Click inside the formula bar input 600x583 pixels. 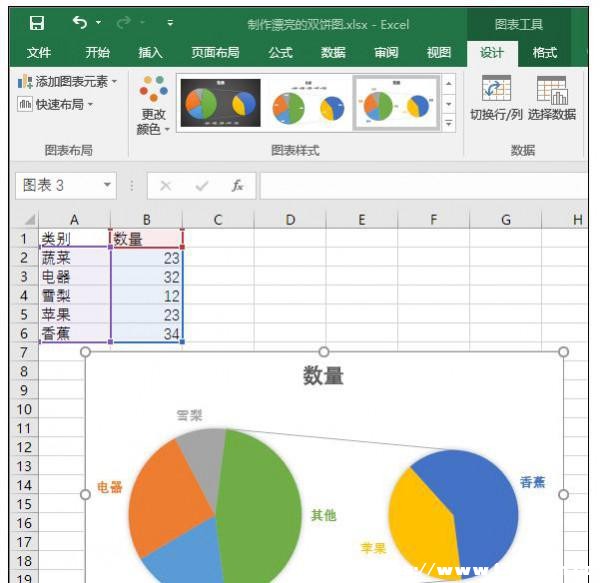424,186
